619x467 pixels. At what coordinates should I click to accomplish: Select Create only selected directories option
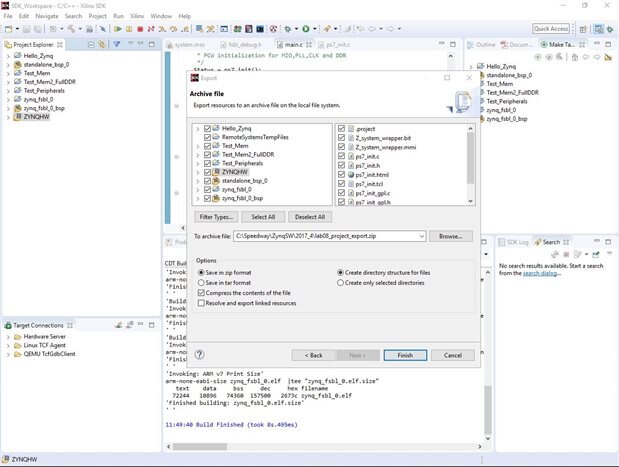pyautogui.click(x=339, y=283)
